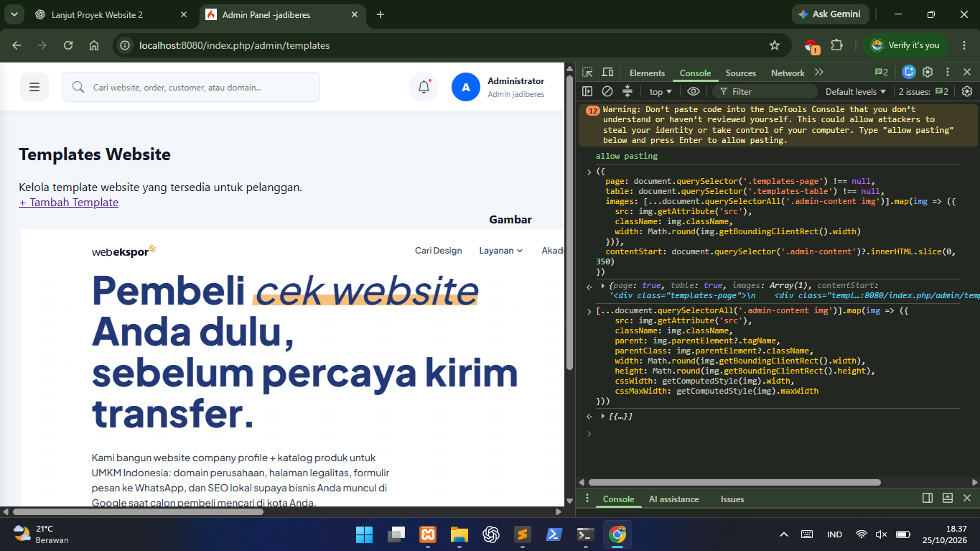Toggle the device toolbar icon in DevTools
Viewport: 980px width, 551px height.
[607, 73]
